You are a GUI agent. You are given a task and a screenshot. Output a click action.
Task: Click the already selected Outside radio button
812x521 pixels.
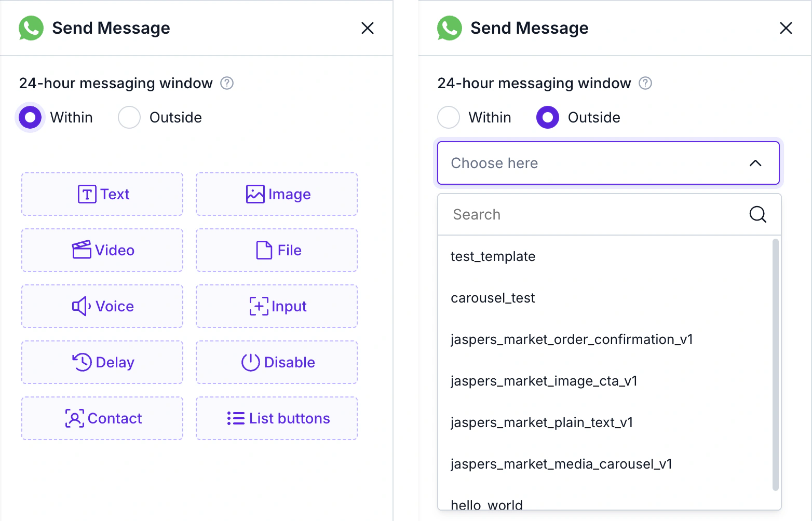click(548, 117)
